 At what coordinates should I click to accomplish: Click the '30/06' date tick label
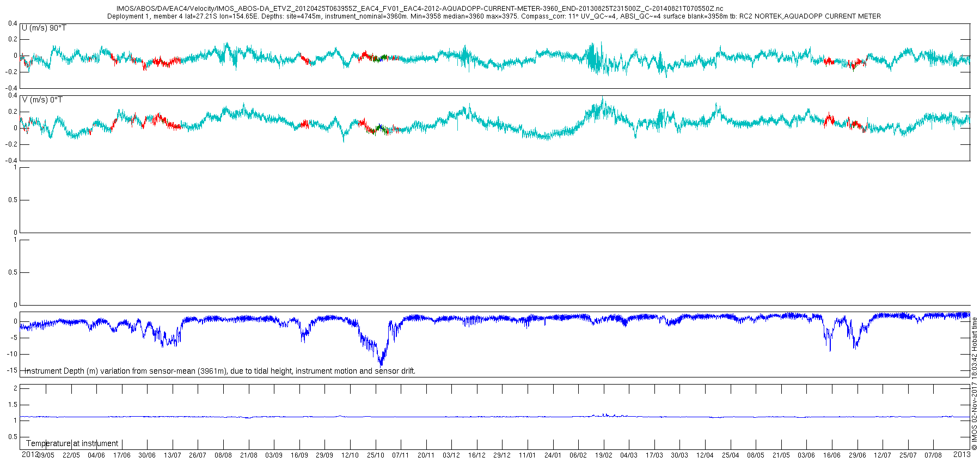[x=147, y=455]
